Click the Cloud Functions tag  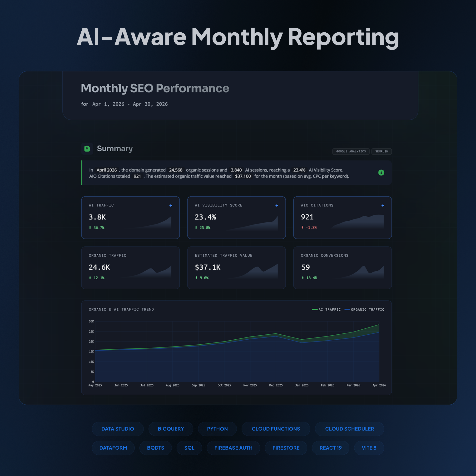276,429
